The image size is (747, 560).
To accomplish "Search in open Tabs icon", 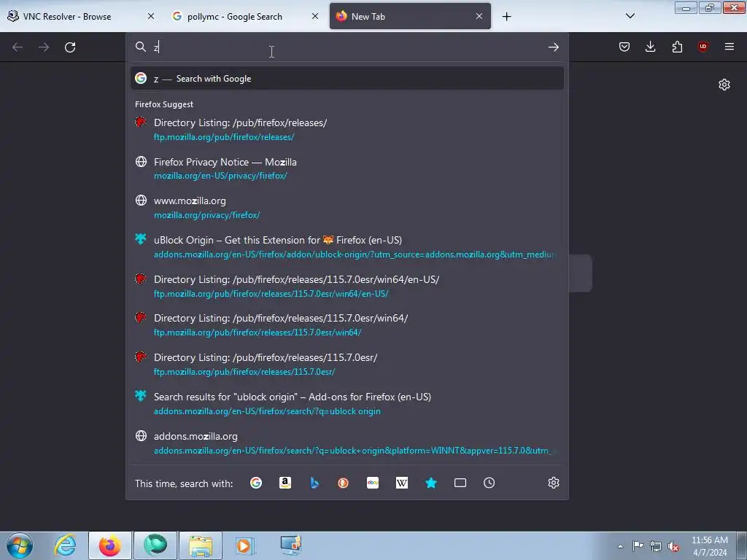I will point(460,483).
